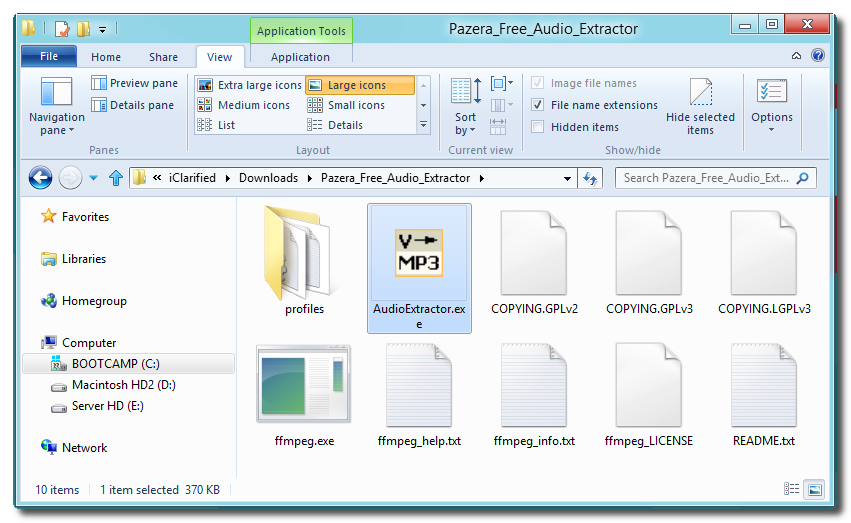This screenshot has height=523, width=851.
Task: Switch to Details layout
Action: tap(335, 125)
